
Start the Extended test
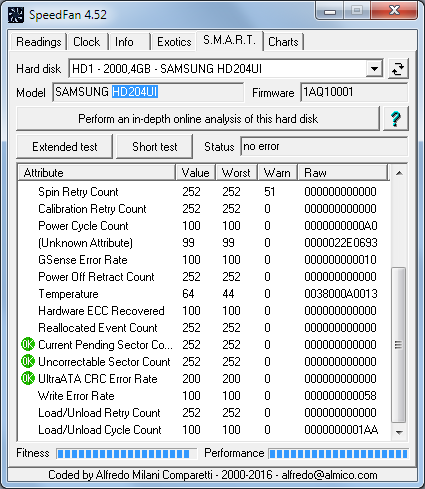click(x=65, y=147)
